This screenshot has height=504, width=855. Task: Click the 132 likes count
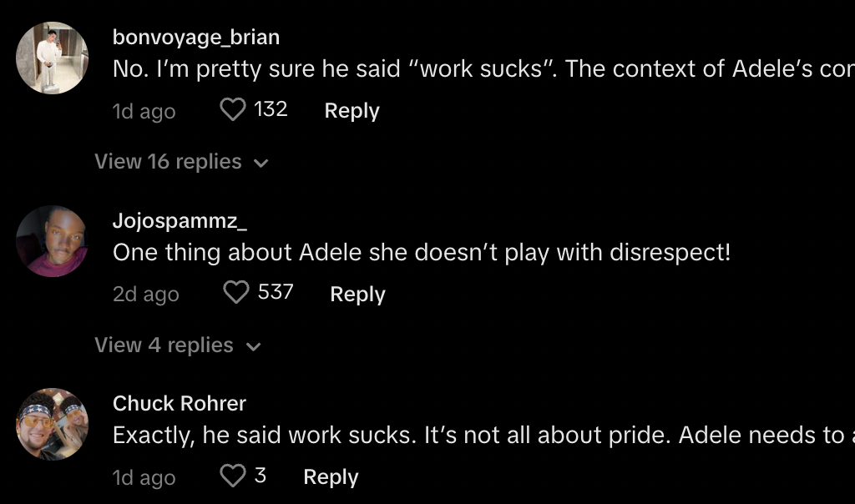pos(271,109)
